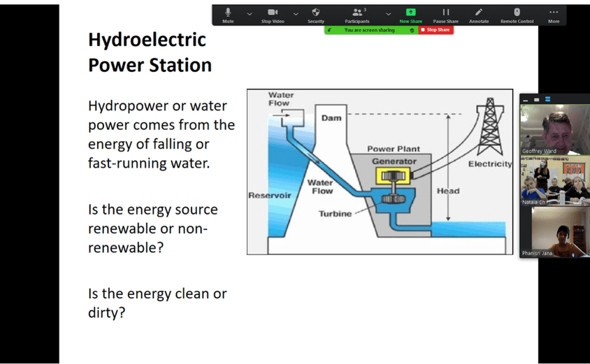Pause the screen share
This screenshot has height=364, width=590.
(445, 14)
